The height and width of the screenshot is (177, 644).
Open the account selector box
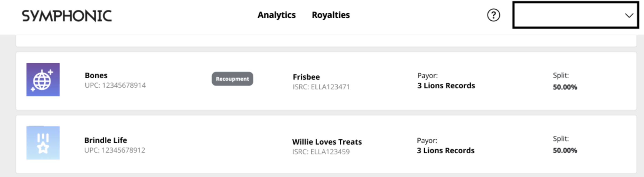[576, 15]
